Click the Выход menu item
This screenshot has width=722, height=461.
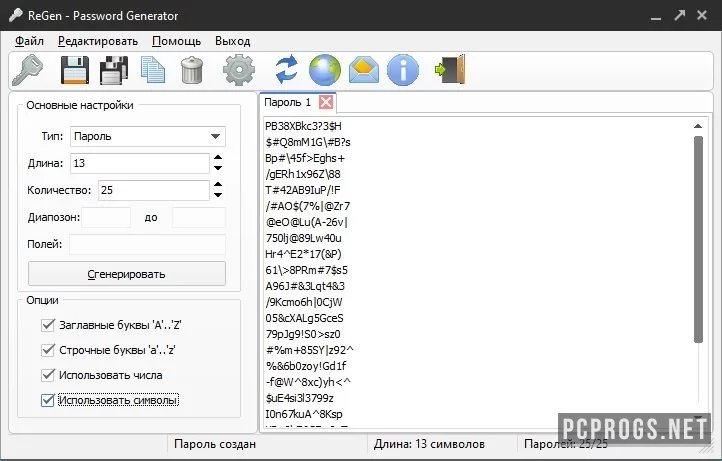[x=233, y=41]
